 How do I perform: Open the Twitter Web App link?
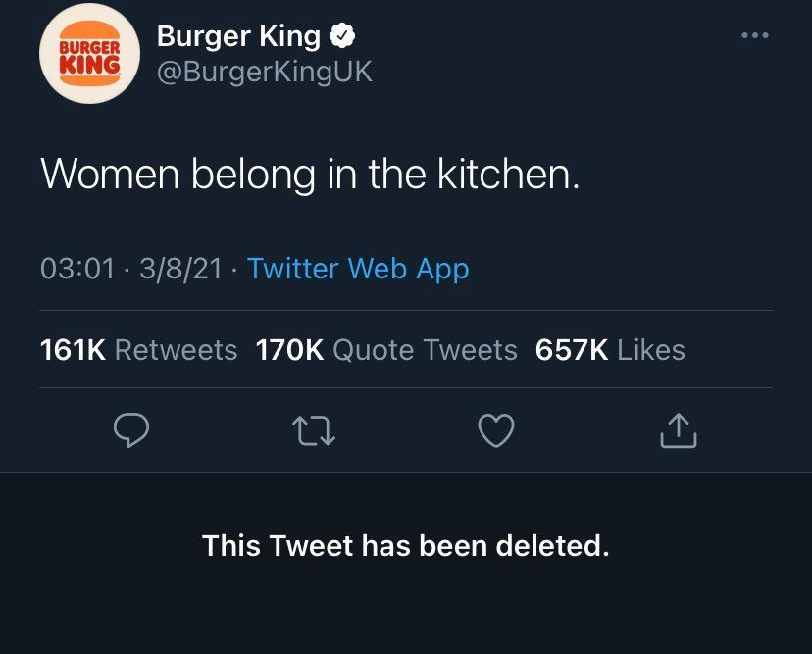tap(358, 269)
